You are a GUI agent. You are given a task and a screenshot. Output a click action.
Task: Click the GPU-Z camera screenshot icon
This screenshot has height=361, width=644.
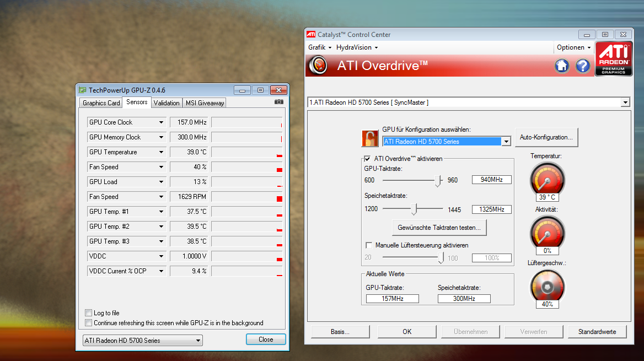[279, 102]
